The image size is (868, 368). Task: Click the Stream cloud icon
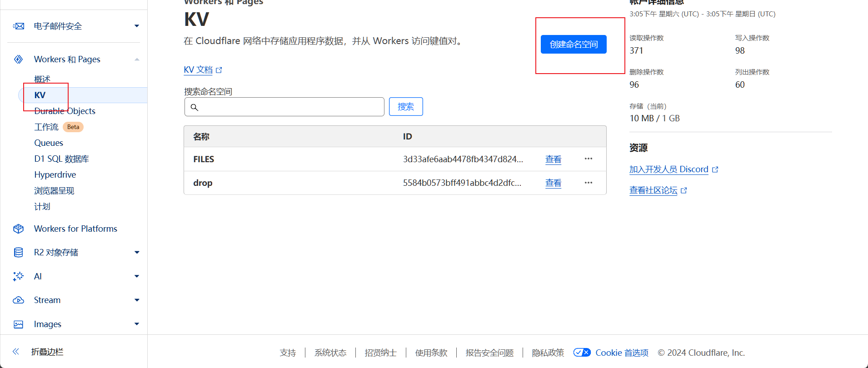tap(19, 300)
